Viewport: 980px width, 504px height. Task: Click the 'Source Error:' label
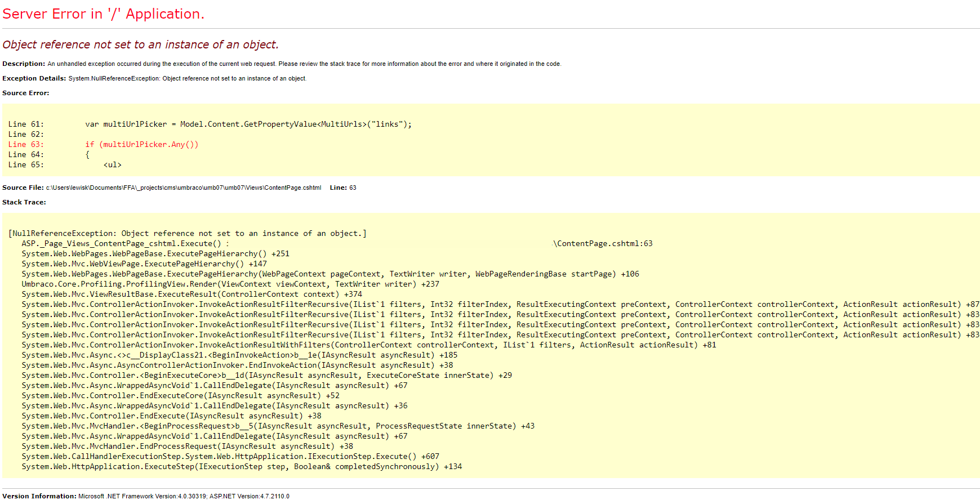(x=25, y=93)
